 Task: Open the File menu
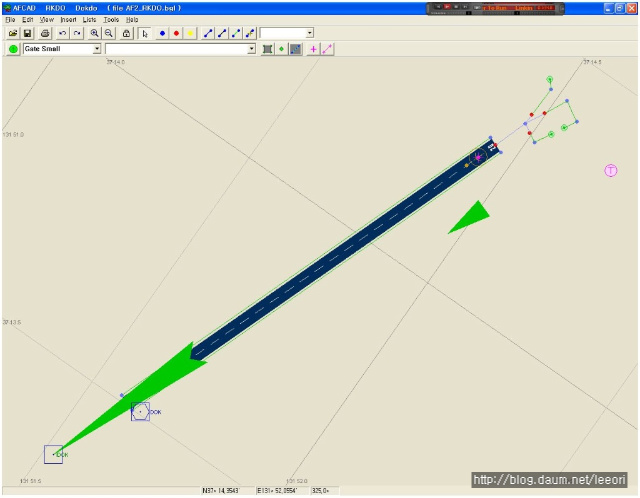point(10,20)
